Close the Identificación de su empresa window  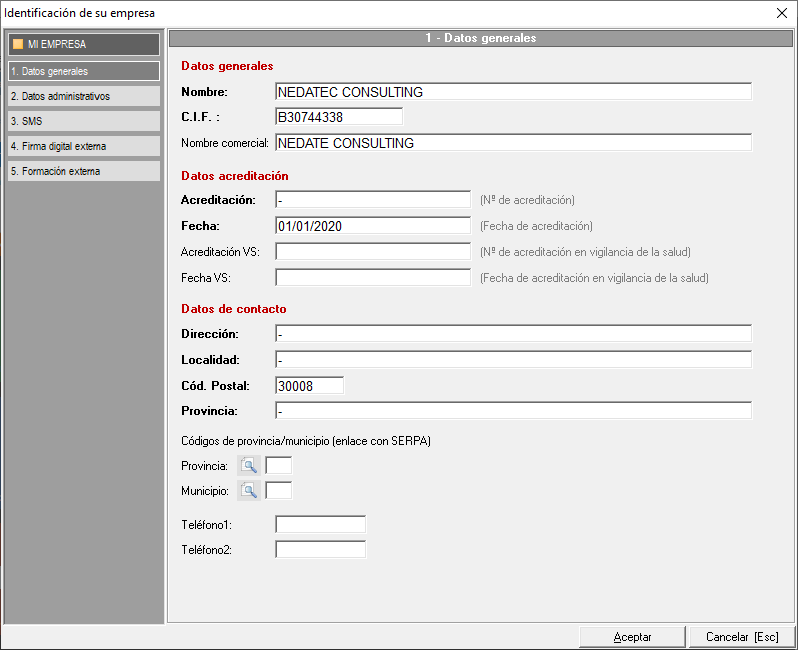781,13
